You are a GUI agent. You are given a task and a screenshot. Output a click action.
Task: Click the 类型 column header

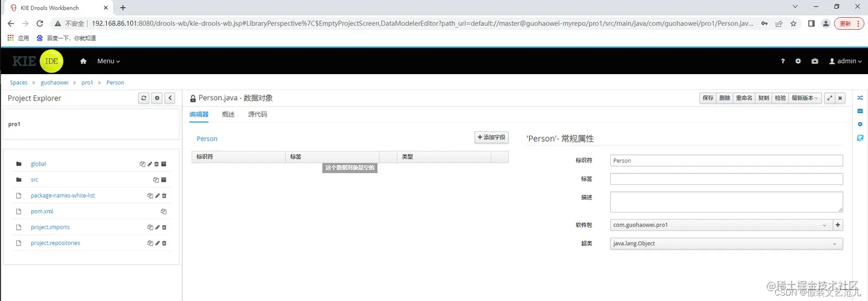444,157
